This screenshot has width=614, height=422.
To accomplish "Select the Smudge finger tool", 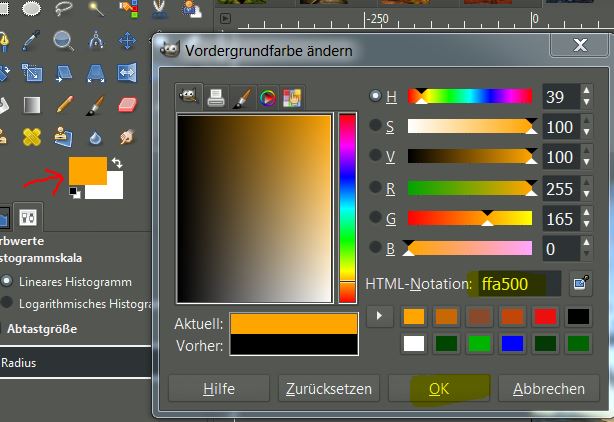I will point(127,137).
